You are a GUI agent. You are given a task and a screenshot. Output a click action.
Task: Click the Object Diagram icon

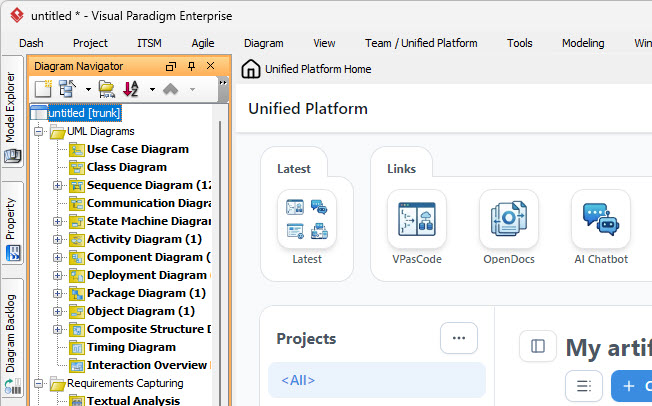point(77,311)
